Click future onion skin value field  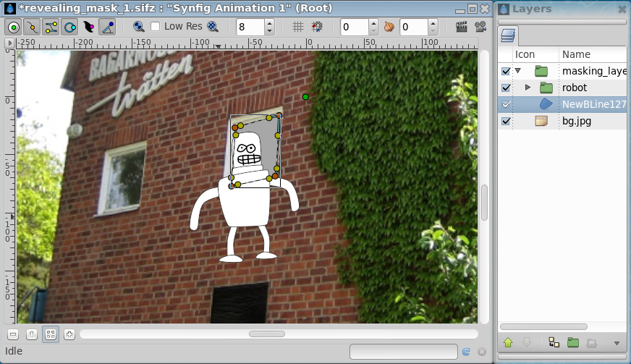pos(414,27)
